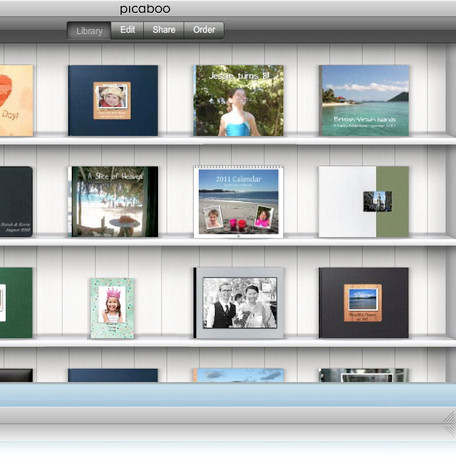Open the navy blue baby photo book
Viewport: 456px width, 459px height.
click(x=113, y=100)
